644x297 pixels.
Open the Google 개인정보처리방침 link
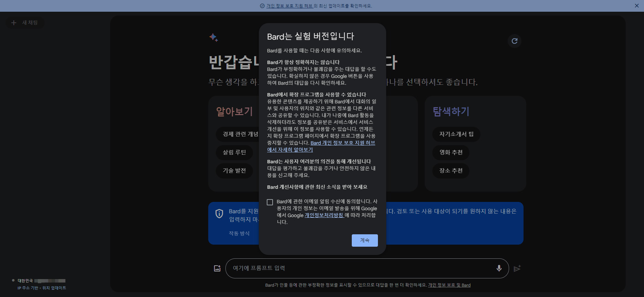324,215
